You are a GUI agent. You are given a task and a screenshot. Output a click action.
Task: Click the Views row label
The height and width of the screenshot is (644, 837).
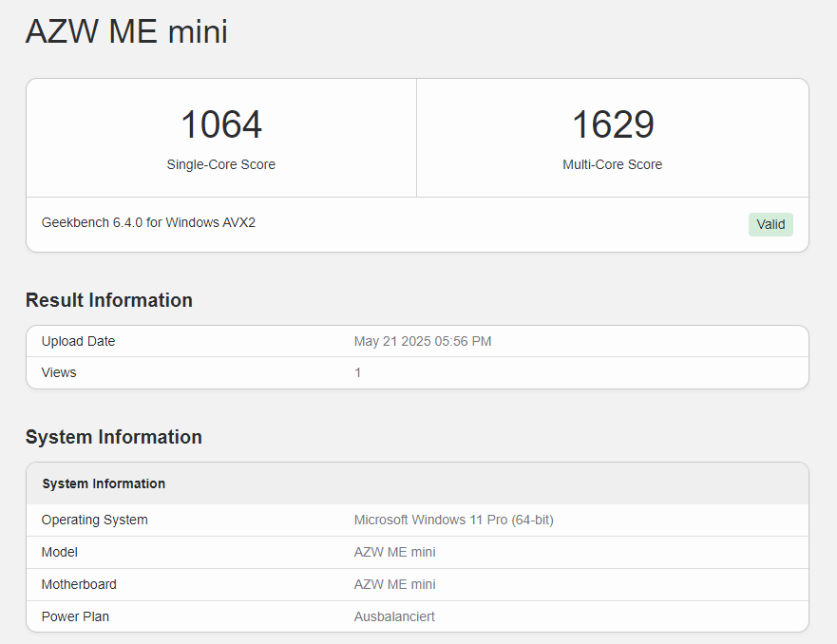point(59,372)
